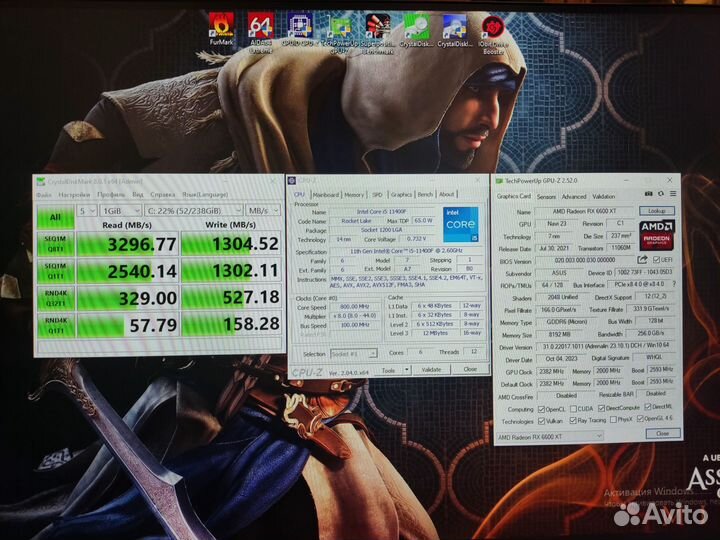Open the Файл menu in CrystalDiskMark
This screenshot has height=540, width=720.
coord(44,195)
